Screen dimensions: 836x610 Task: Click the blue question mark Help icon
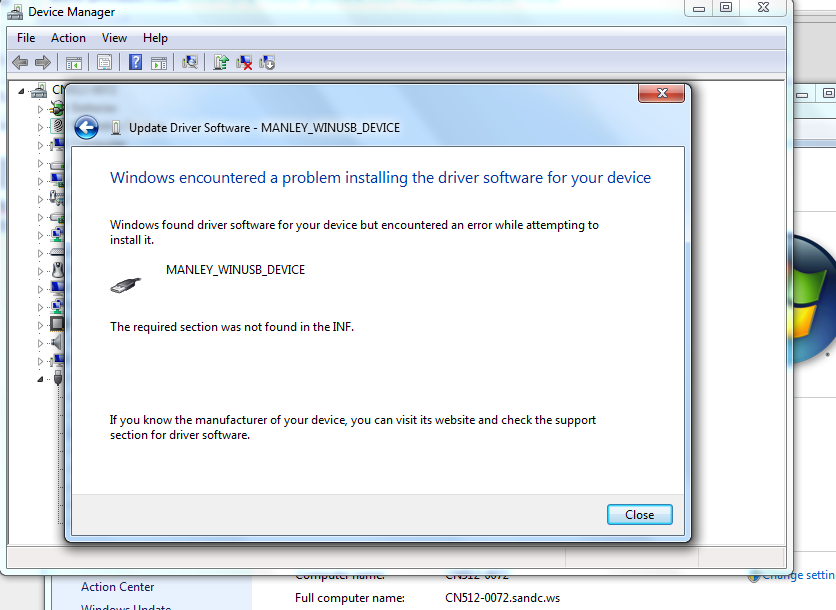tap(135, 62)
